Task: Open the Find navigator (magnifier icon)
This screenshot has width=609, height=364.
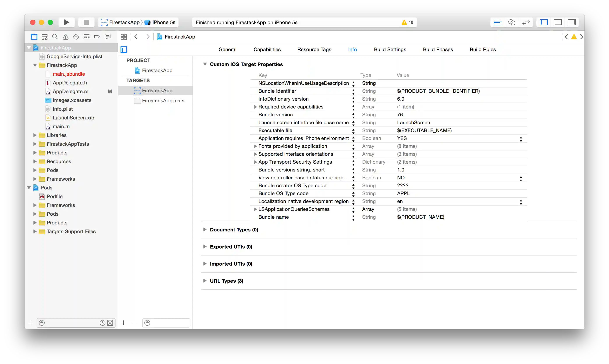Action: pyautogui.click(x=55, y=37)
